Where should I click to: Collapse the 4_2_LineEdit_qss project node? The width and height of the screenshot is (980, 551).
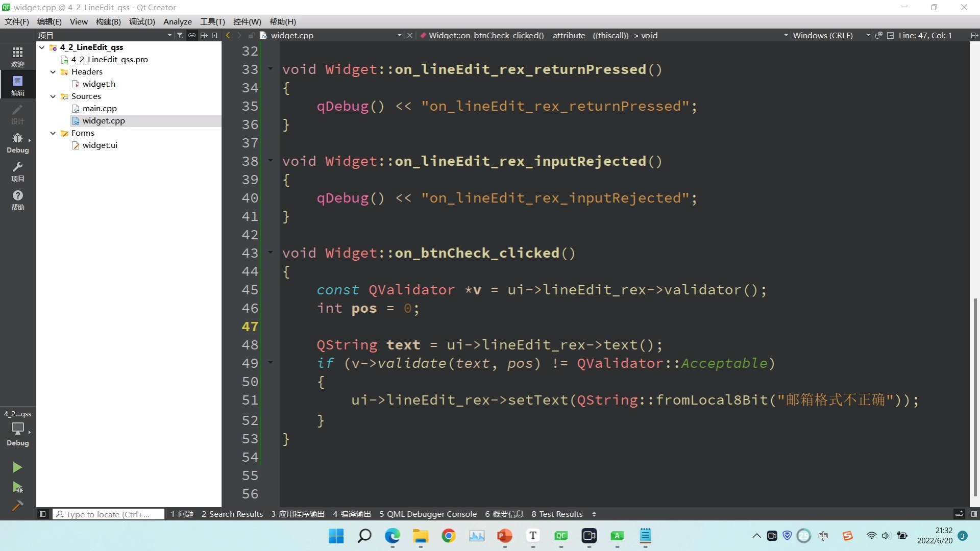point(42,47)
